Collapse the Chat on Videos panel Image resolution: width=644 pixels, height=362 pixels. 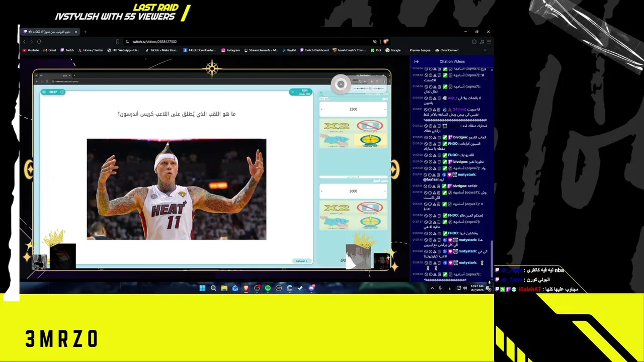(416, 61)
